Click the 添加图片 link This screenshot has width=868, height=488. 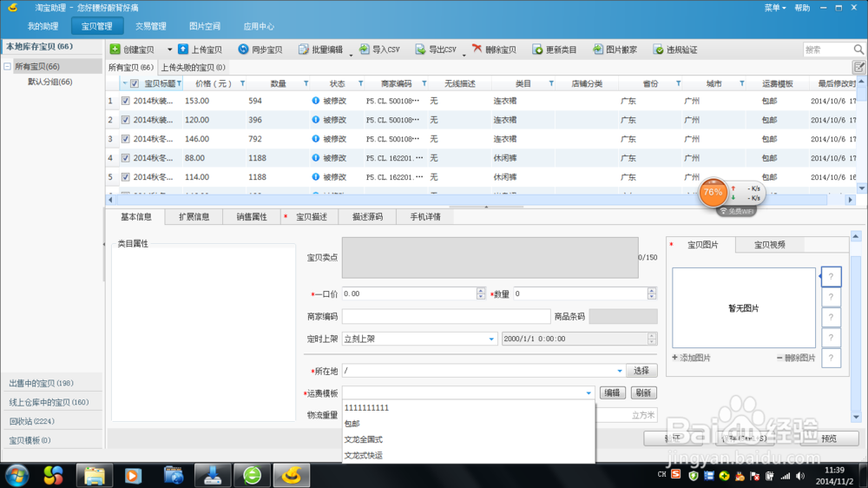(x=691, y=358)
